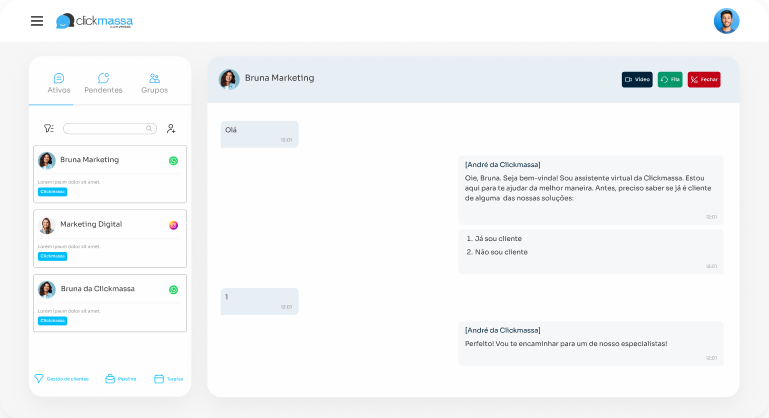Open Gestão de clientes link
Screen dimensions: 769x418
click(61, 379)
